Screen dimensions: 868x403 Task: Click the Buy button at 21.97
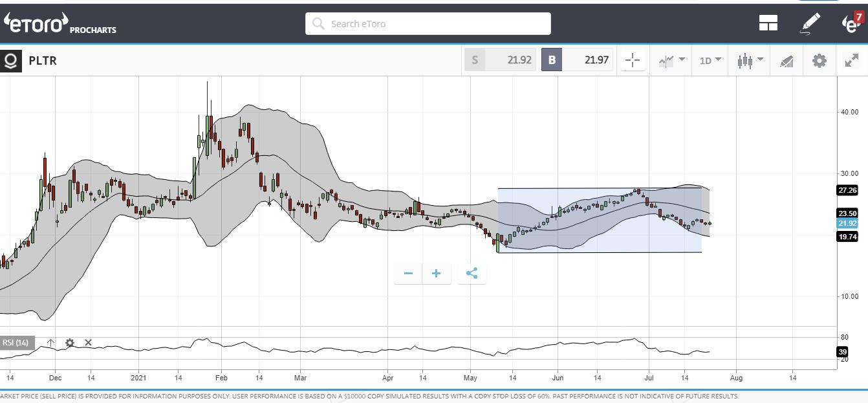pos(577,60)
